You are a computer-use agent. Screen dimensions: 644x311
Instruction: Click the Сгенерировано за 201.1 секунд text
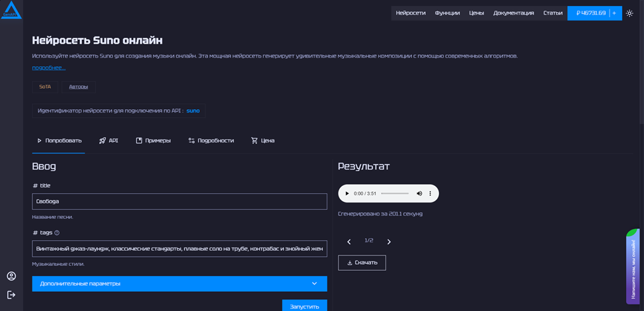click(x=380, y=214)
